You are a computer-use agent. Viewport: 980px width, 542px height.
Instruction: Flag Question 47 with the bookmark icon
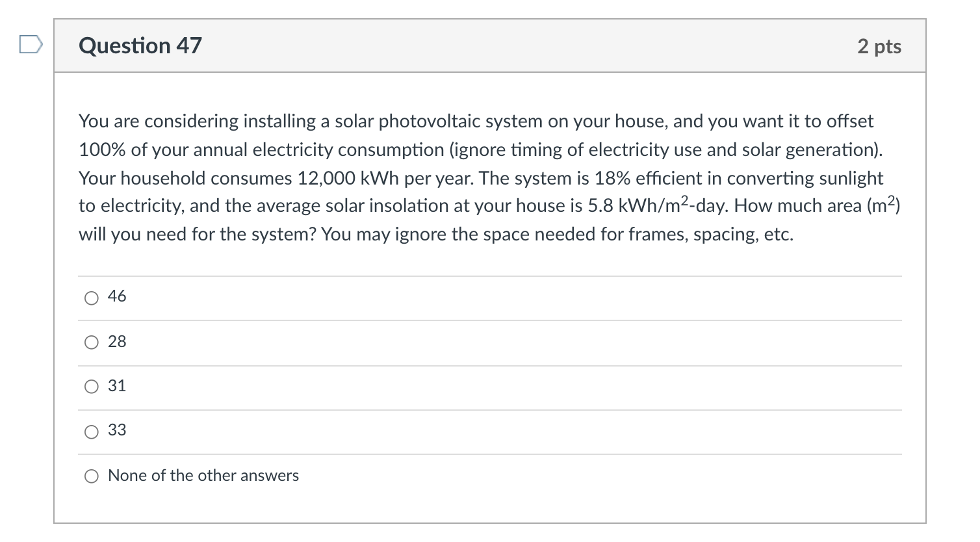(31, 45)
